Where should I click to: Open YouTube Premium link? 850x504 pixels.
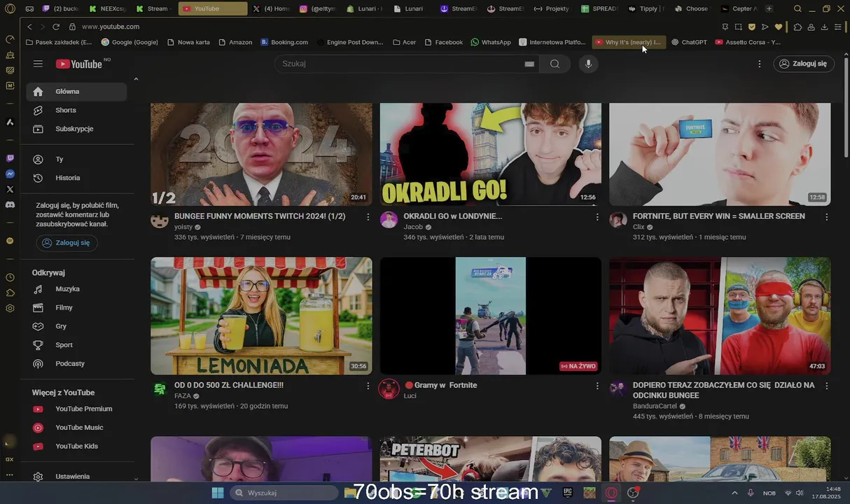click(x=77, y=409)
